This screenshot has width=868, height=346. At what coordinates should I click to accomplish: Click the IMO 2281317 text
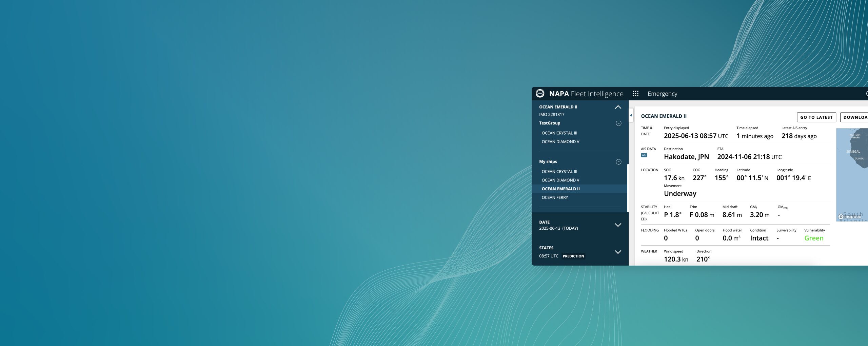coord(552,115)
